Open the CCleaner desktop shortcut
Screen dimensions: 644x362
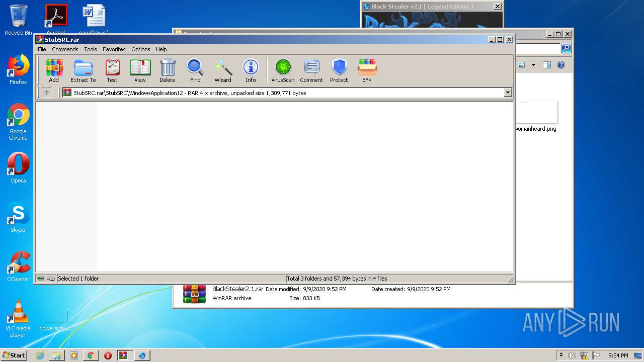point(18,266)
